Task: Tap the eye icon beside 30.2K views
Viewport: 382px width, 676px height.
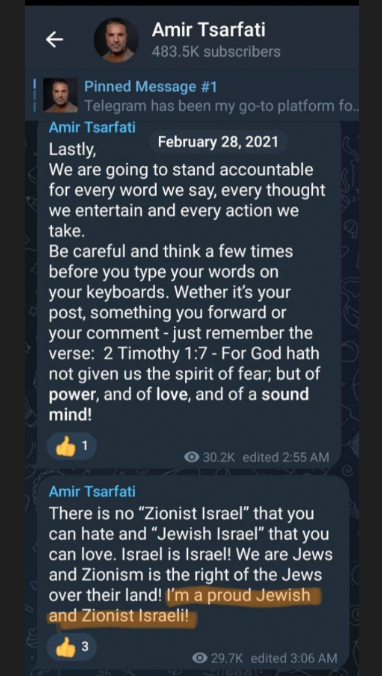Action: [191, 457]
